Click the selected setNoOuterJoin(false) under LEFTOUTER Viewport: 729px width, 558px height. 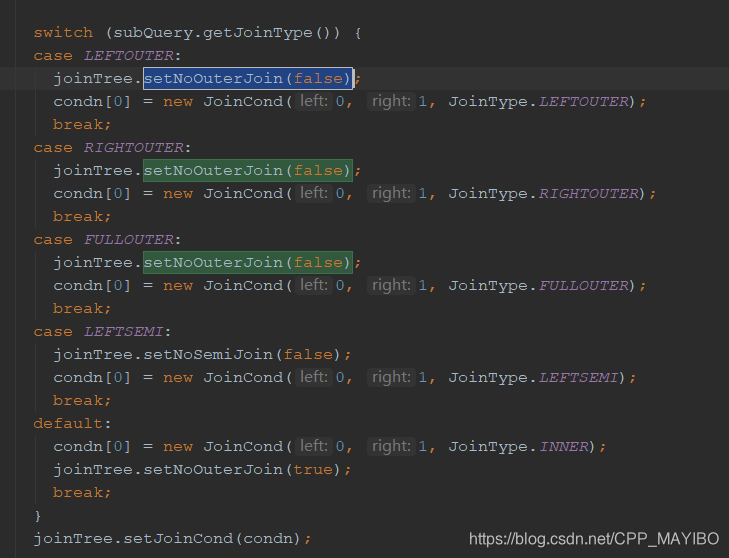tap(248, 79)
